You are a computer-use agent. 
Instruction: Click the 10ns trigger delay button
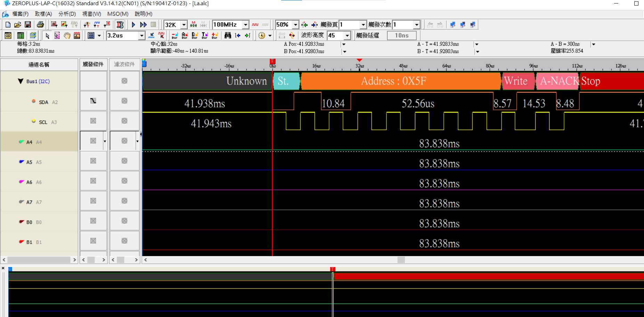click(x=402, y=35)
